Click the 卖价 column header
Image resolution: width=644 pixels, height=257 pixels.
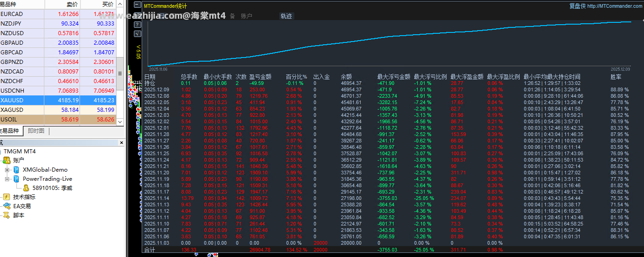63,5
